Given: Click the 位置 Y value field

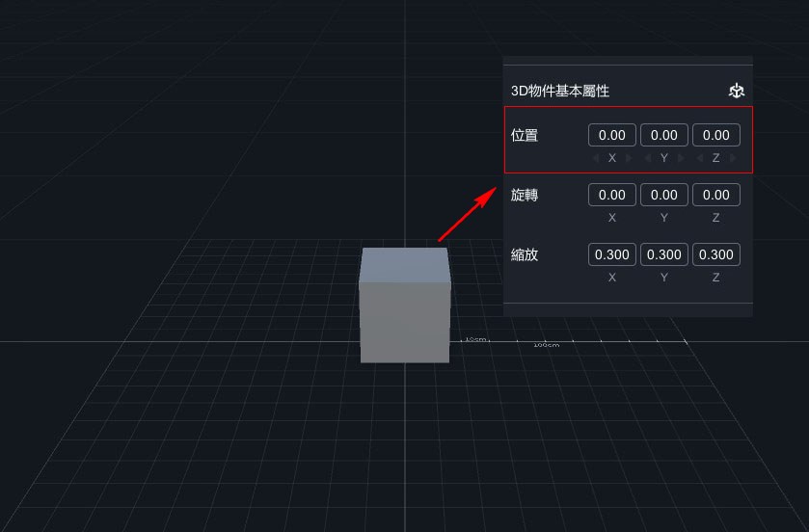Looking at the screenshot, I should (x=664, y=135).
